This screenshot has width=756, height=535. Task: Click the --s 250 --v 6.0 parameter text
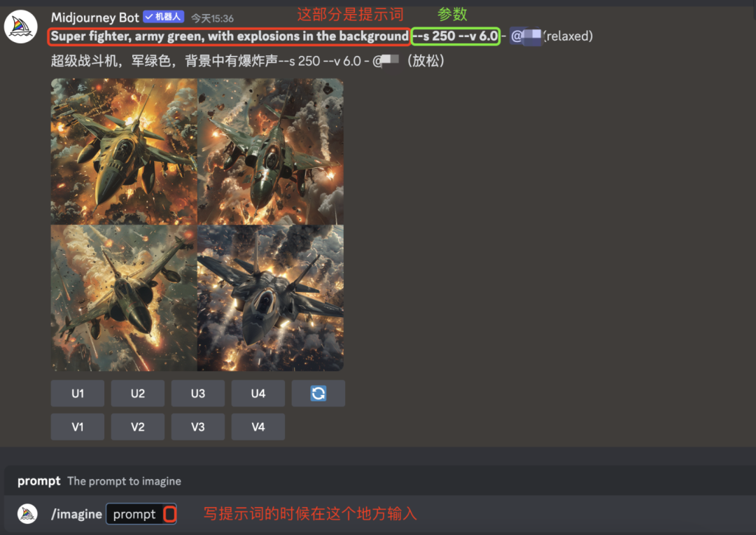click(455, 36)
